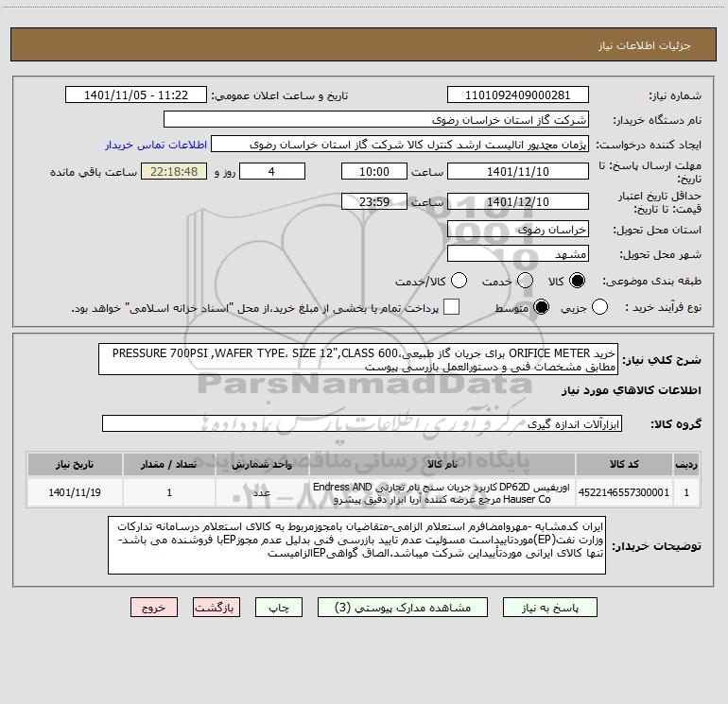Select the خدمت radio button
The height and width of the screenshot is (704, 728).
(525, 281)
